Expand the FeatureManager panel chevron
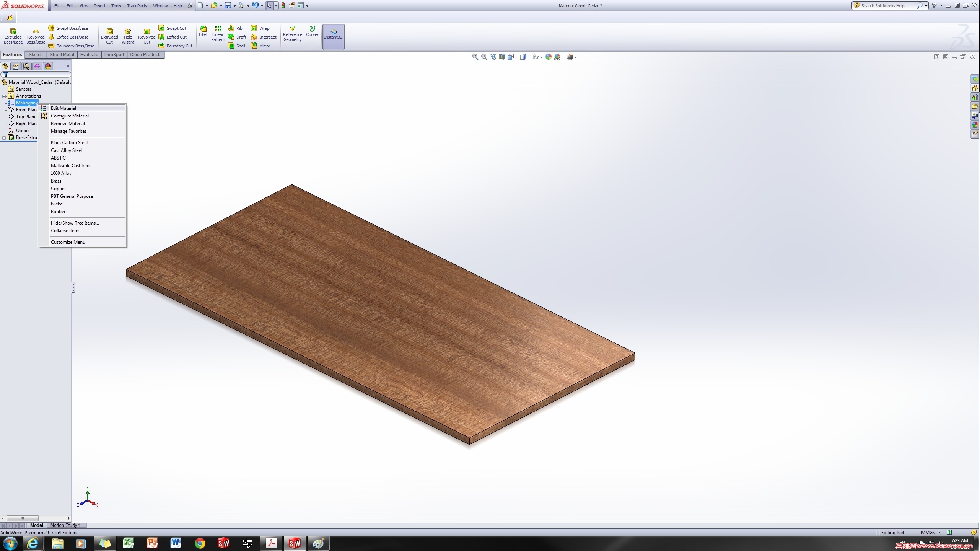The image size is (980, 551). [68, 66]
